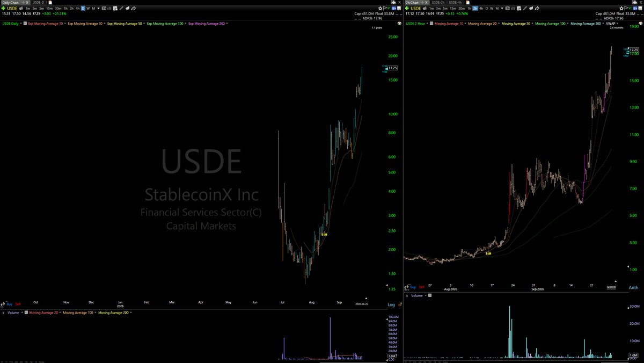Click the favorite star icon above the 2h Chart cap info

621,9
